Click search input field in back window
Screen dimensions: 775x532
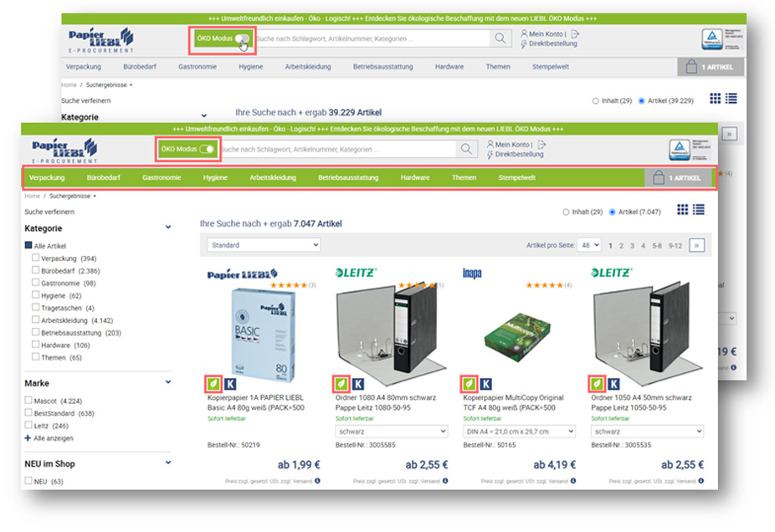[x=372, y=38]
